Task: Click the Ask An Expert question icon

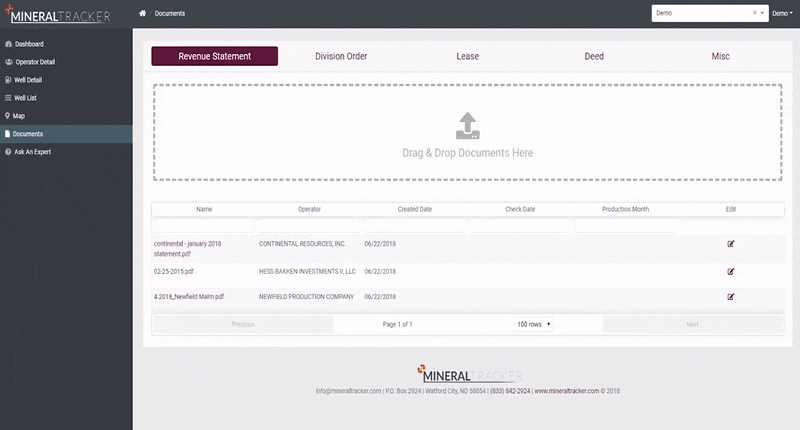Action: click(x=8, y=151)
